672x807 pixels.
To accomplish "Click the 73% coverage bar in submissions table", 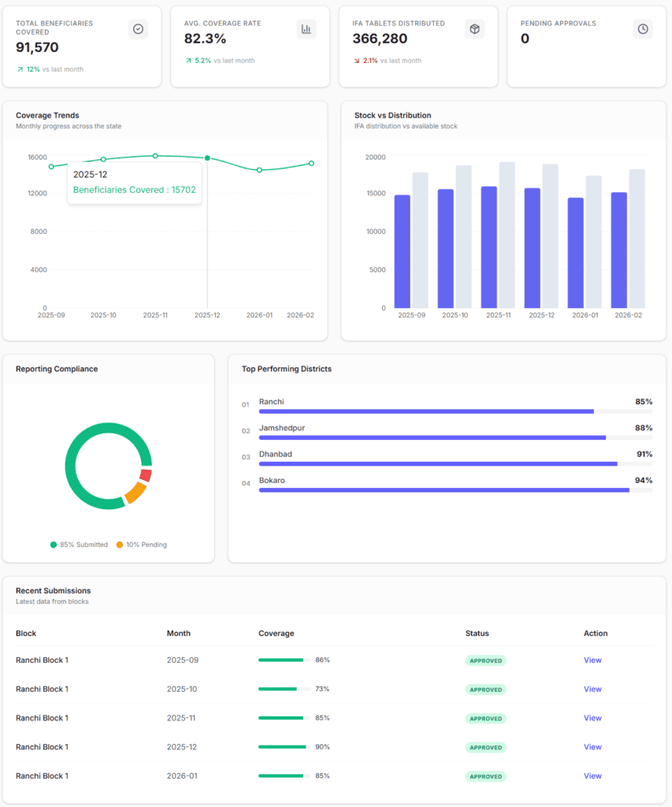I will [x=277, y=690].
